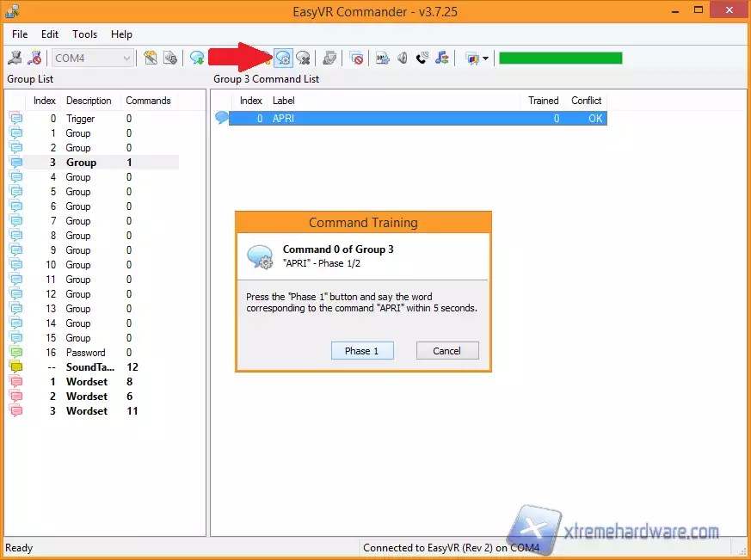The height and width of the screenshot is (560, 751).
Task: Click the green bubble icon of Password row
Action: [x=15, y=353]
